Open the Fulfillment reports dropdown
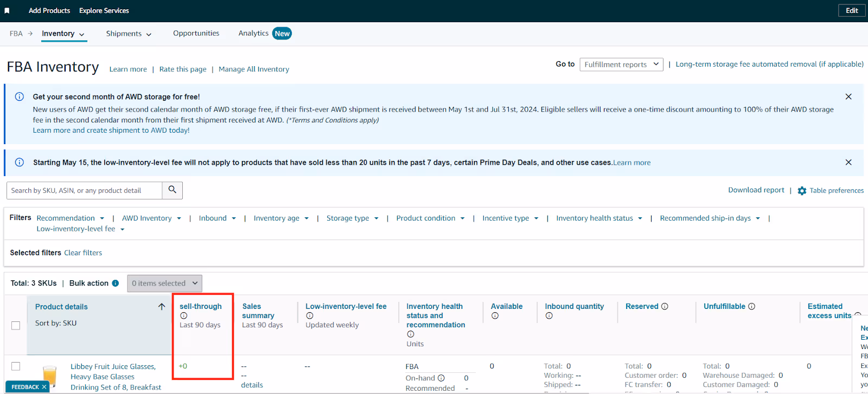This screenshot has width=868, height=394. click(x=622, y=64)
